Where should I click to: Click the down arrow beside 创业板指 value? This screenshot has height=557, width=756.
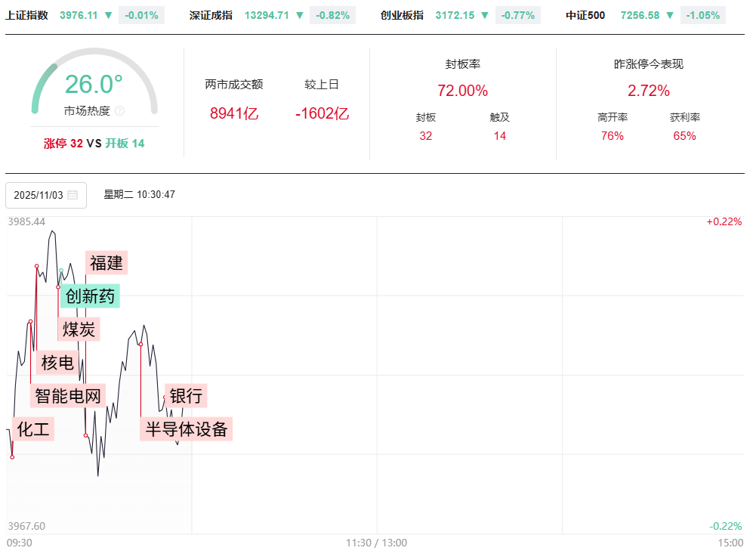point(486,15)
